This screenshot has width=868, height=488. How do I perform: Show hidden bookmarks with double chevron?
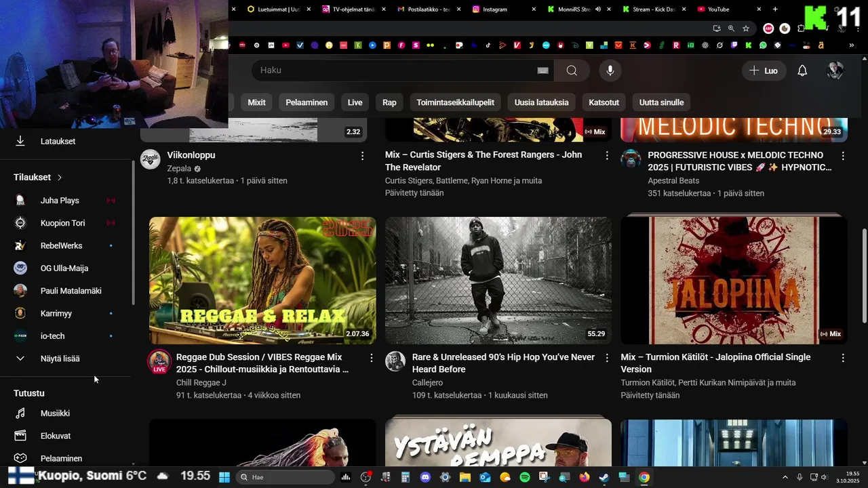[x=852, y=45]
